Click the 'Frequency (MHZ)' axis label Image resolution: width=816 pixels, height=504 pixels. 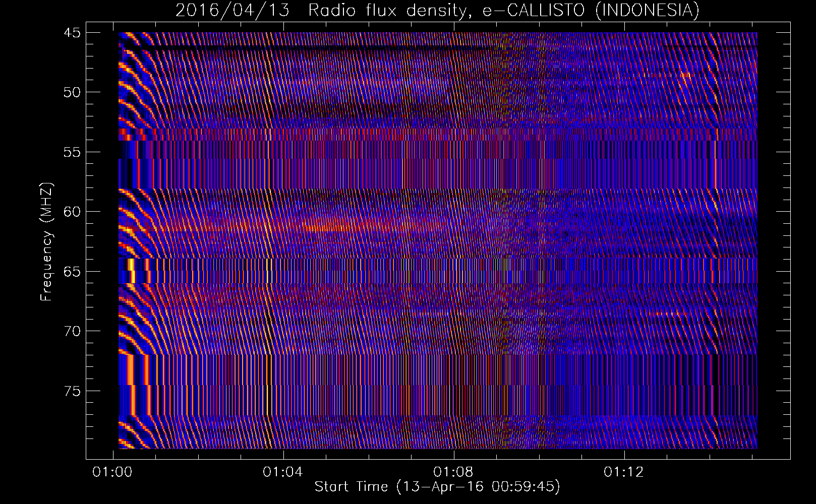pyautogui.click(x=46, y=242)
